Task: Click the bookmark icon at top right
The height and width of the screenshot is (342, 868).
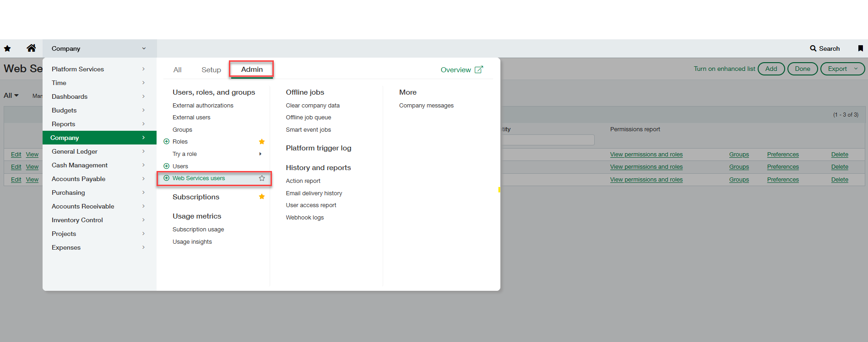Action: click(x=861, y=48)
